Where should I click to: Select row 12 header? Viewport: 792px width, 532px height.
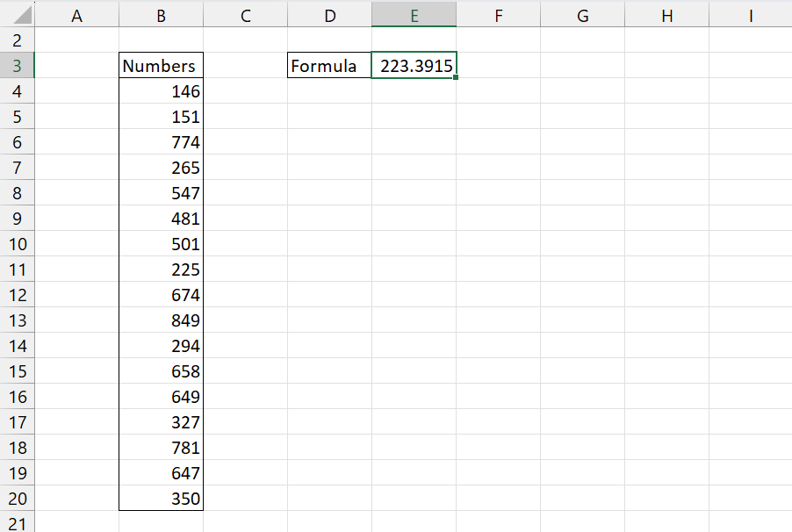pyautogui.click(x=17, y=295)
